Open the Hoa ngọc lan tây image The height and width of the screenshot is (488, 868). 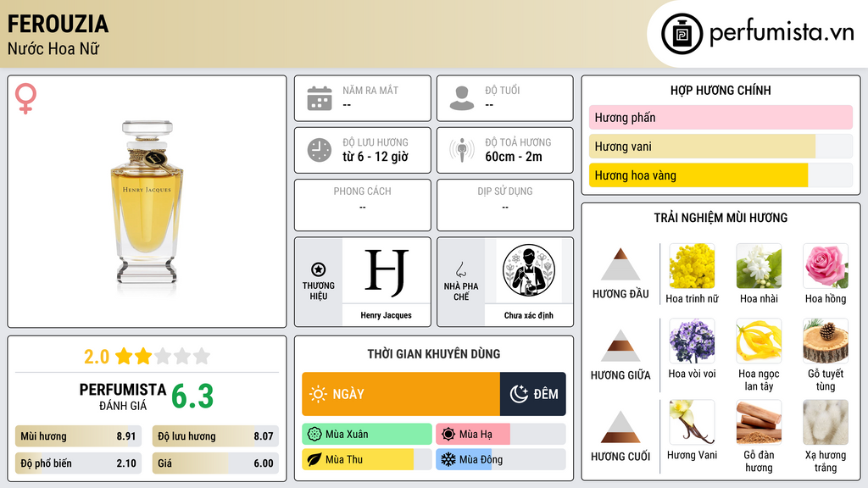point(759,341)
